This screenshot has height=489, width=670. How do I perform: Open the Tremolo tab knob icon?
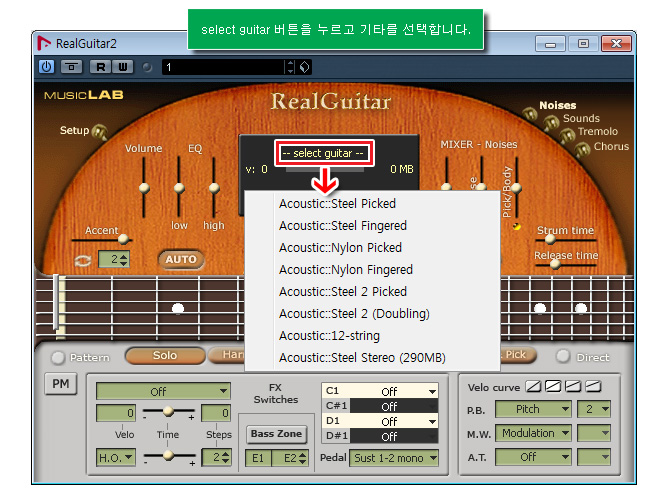tap(567, 136)
